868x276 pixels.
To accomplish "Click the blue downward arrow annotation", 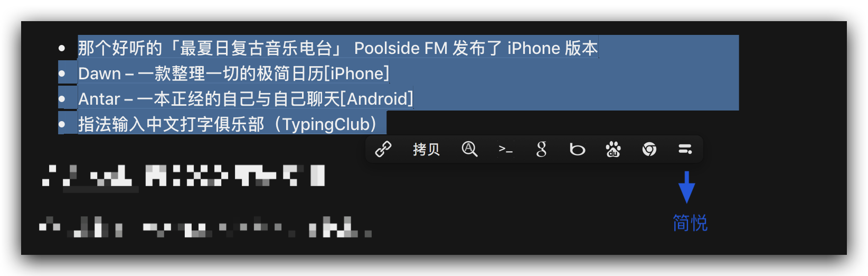I will tap(686, 187).
